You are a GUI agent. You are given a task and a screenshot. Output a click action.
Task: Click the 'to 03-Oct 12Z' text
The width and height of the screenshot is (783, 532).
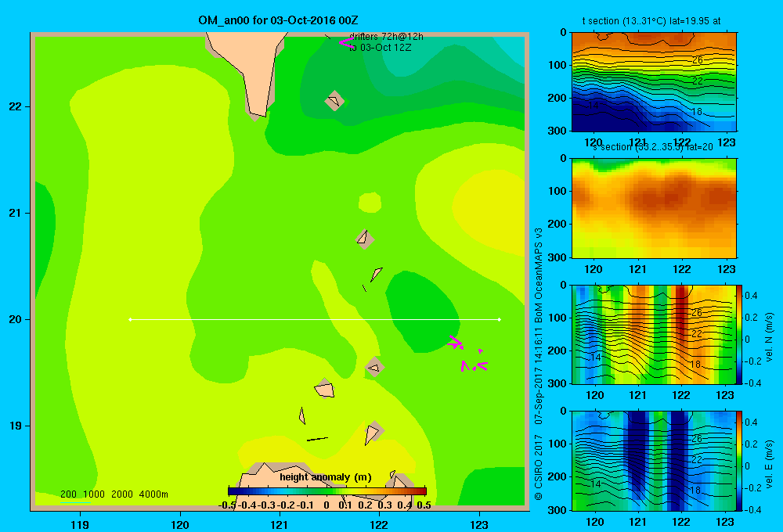380,48
